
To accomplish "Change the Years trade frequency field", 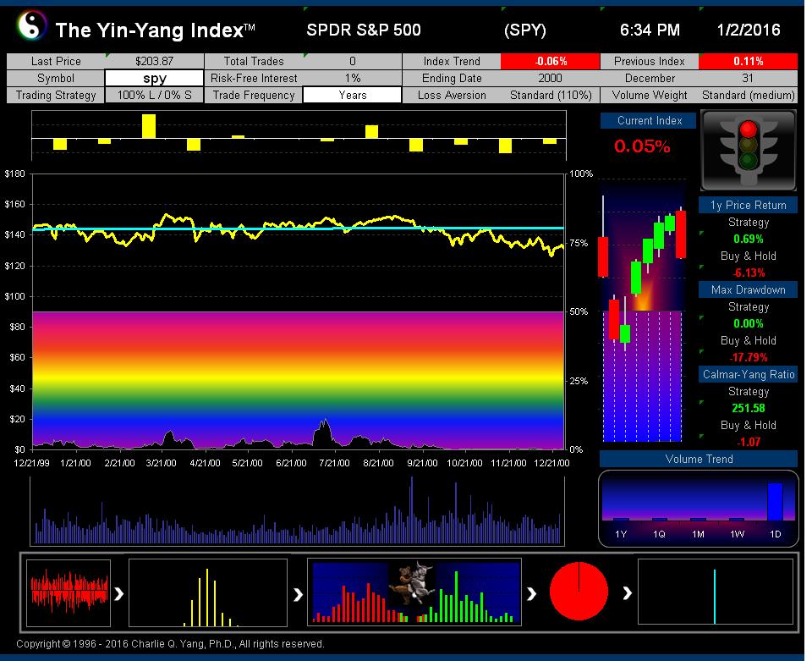I will click(352, 96).
